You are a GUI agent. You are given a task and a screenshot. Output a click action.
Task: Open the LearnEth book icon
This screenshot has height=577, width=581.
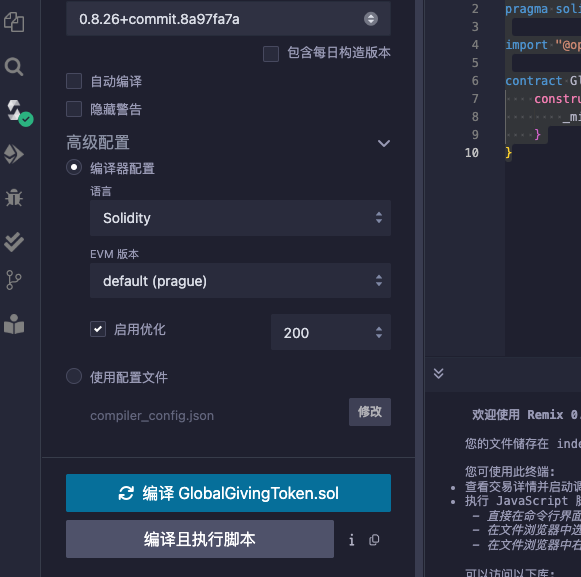pos(14,324)
